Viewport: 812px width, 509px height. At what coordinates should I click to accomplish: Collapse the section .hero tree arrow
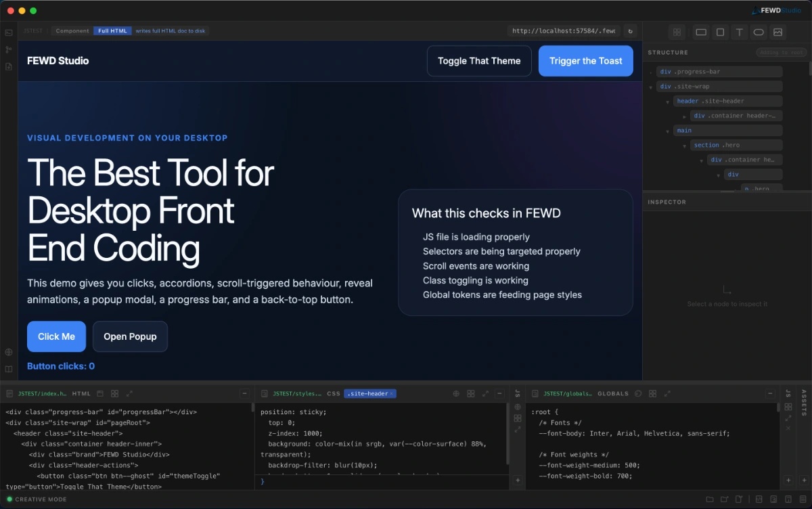pos(685,146)
